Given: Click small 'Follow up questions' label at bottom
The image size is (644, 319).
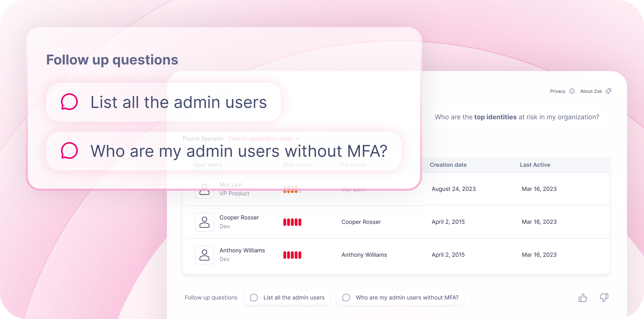Looking at the screenshot, I should (x=211, y=298).
